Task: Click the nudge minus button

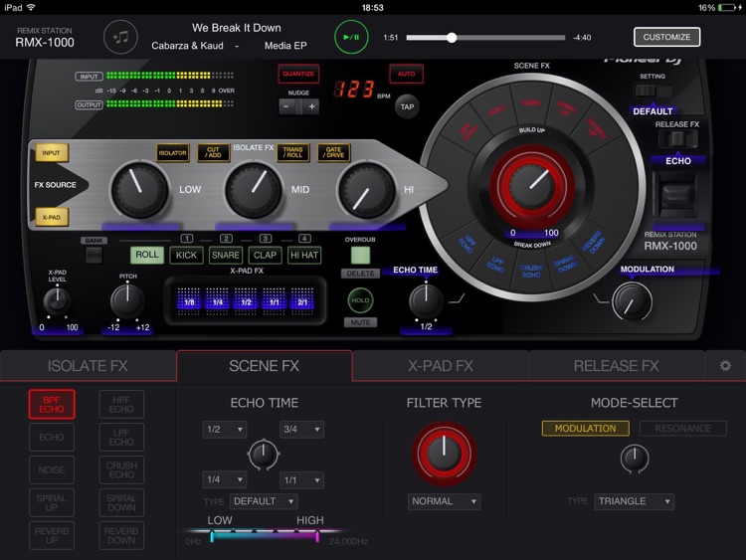Action: 286,106
